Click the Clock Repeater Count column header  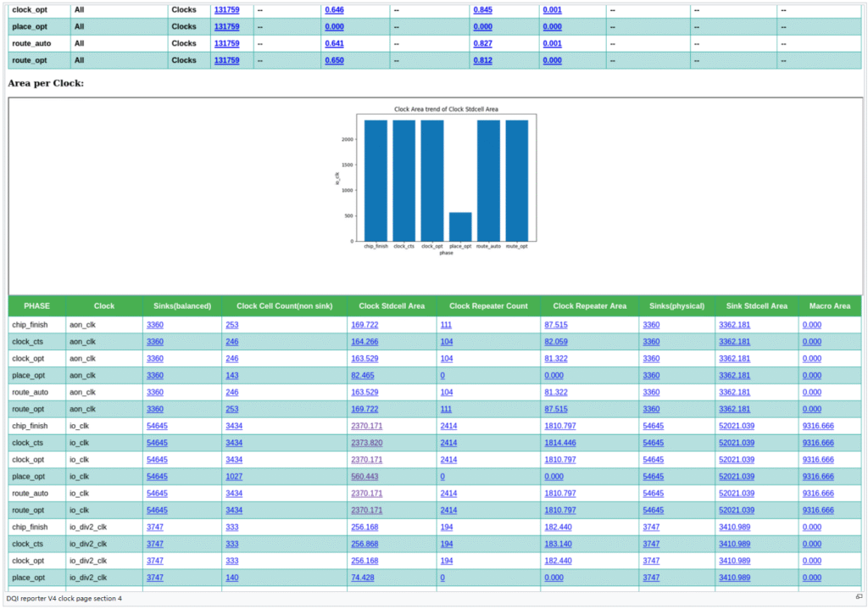(488, 306)
